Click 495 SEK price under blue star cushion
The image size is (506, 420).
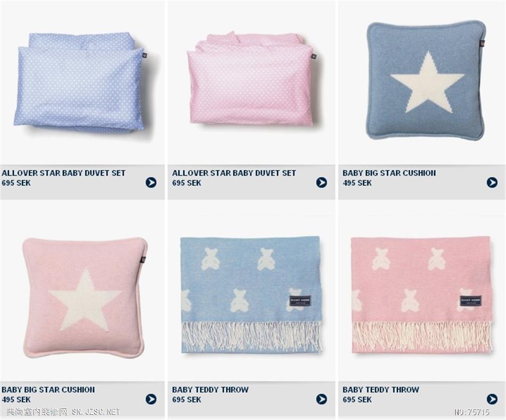357,183
